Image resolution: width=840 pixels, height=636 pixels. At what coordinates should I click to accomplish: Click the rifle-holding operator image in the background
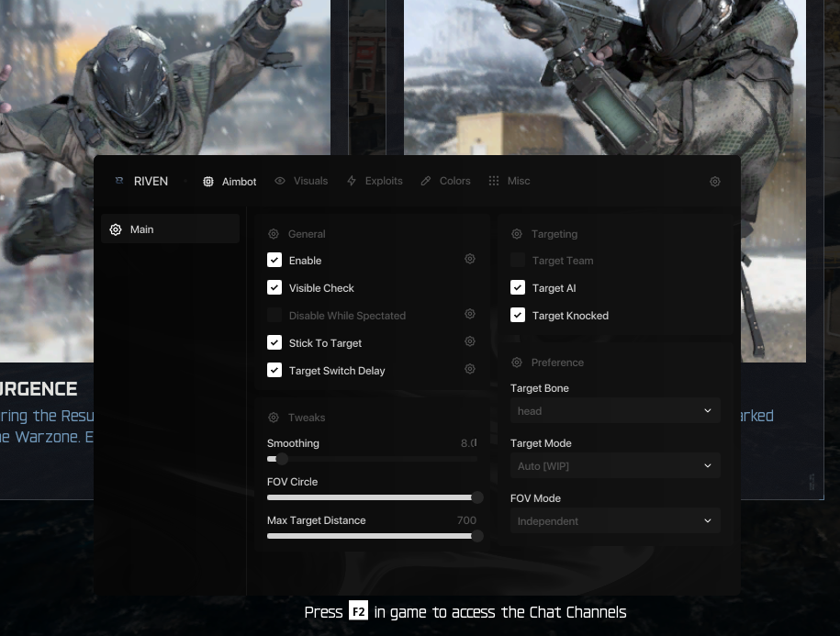[x=604, y=78]
